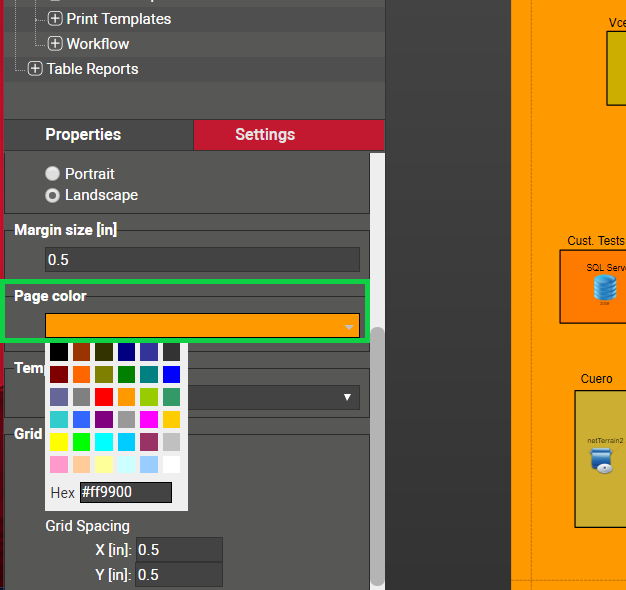
Task: Select the Landscape radio button
Action: 53,195
